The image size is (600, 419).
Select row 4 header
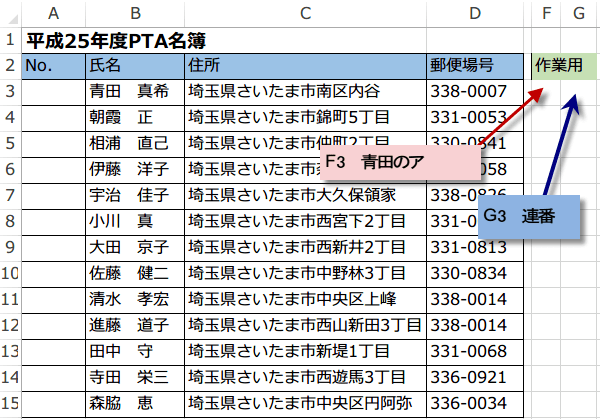coord(10,118)
